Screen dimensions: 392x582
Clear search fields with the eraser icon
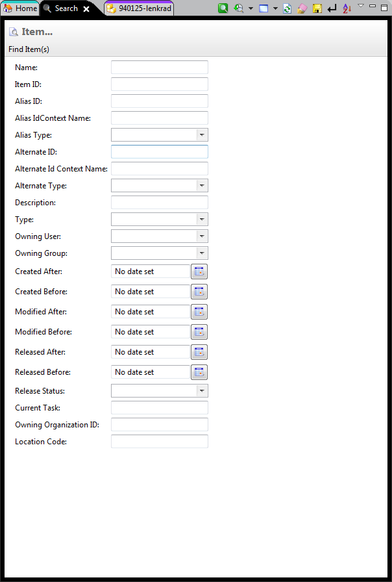click(x=302, y=8)
